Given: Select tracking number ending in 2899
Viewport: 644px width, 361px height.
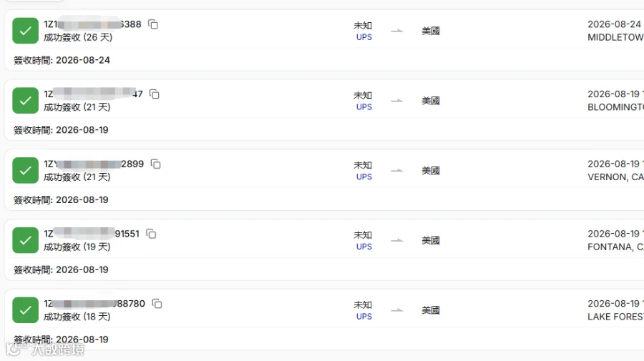Looking at the screenshot, I should pyautogui.click(x=94, y=164).
